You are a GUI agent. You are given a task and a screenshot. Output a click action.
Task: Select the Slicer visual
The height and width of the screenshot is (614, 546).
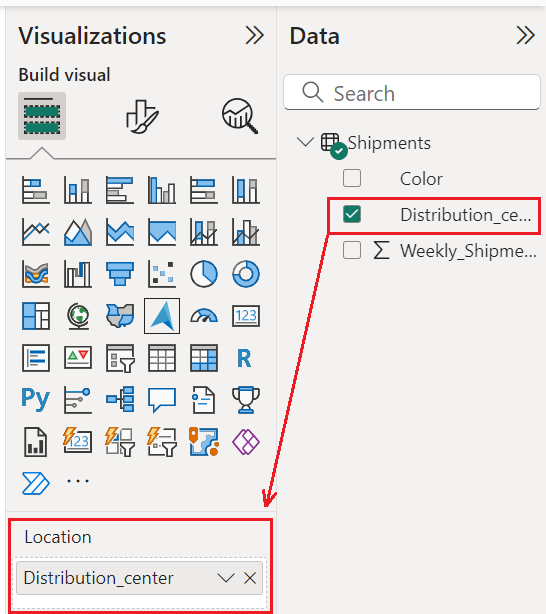(x=120, y=358)
